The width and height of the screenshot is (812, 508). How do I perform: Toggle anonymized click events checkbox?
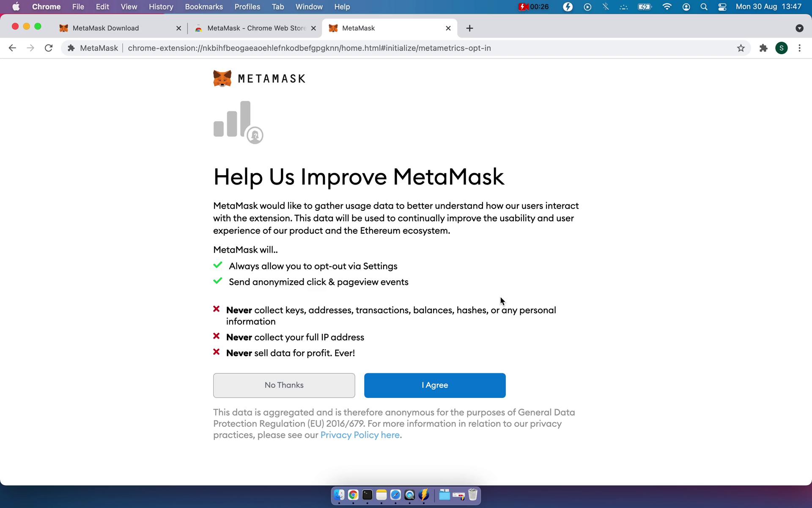218,282
